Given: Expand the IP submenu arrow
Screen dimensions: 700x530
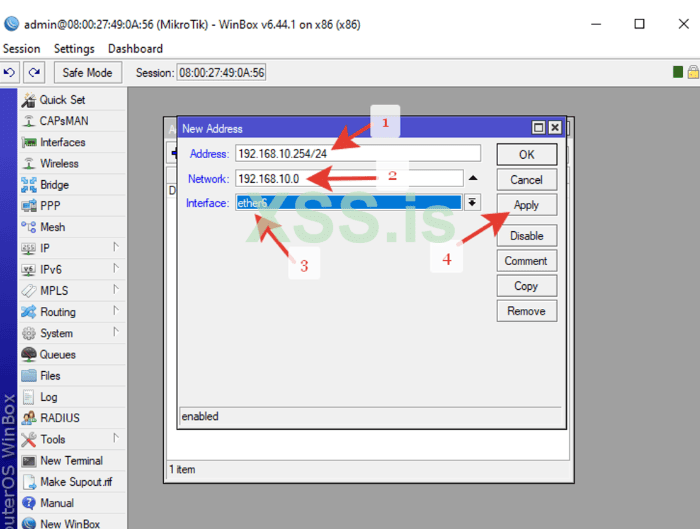Looking at the screenshot, I should (116, 247).
